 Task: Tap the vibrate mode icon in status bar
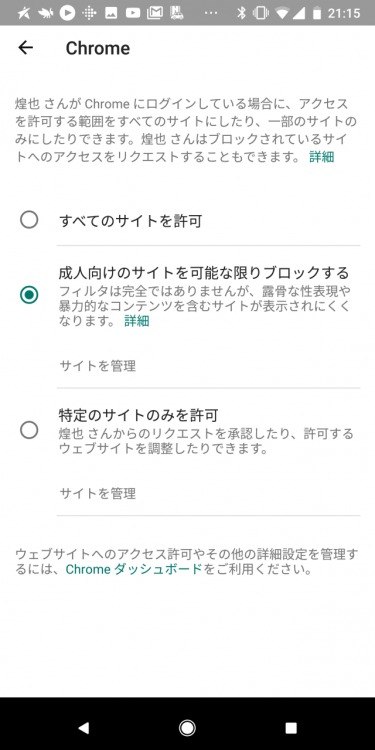[x=261, y=13]
